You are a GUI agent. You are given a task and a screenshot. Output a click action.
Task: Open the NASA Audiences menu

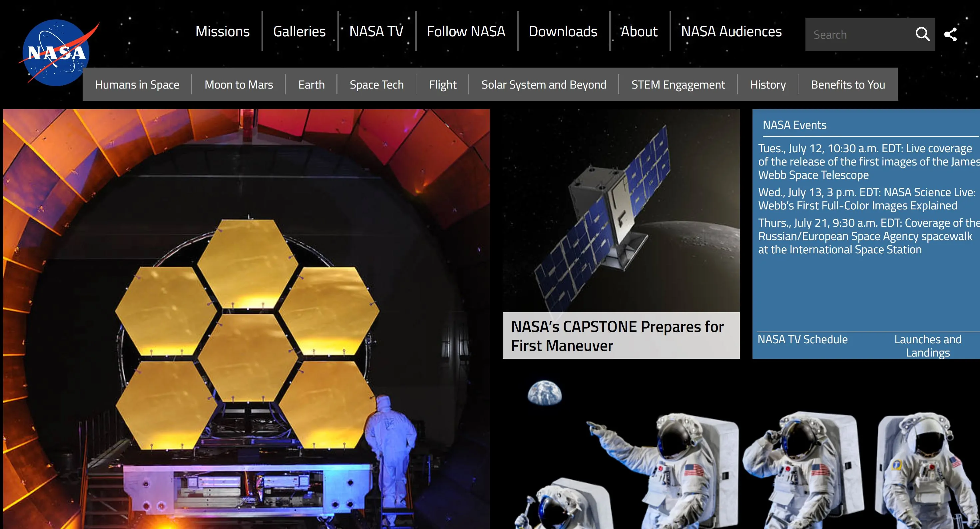(x=731, y=31)
